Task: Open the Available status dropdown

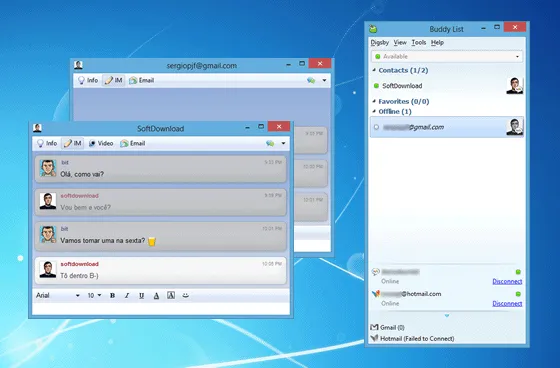Action: point(447,56)
